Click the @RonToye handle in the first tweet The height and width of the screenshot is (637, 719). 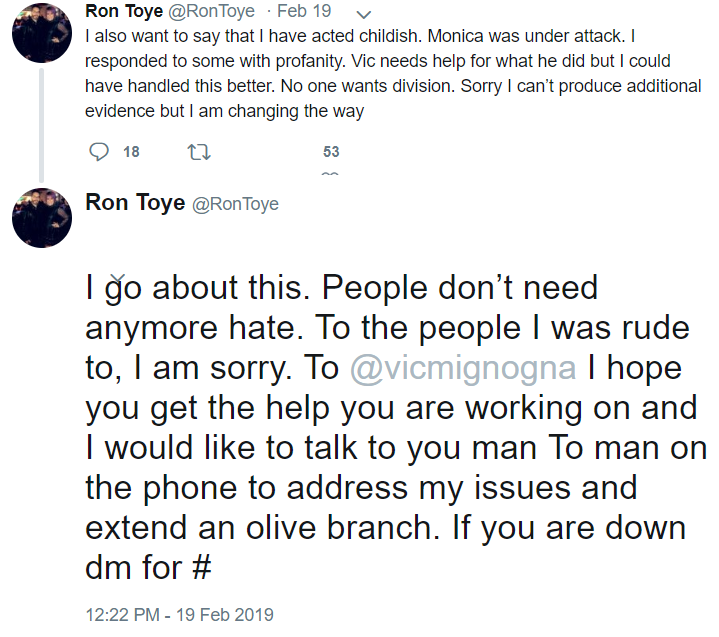point(211,11)
